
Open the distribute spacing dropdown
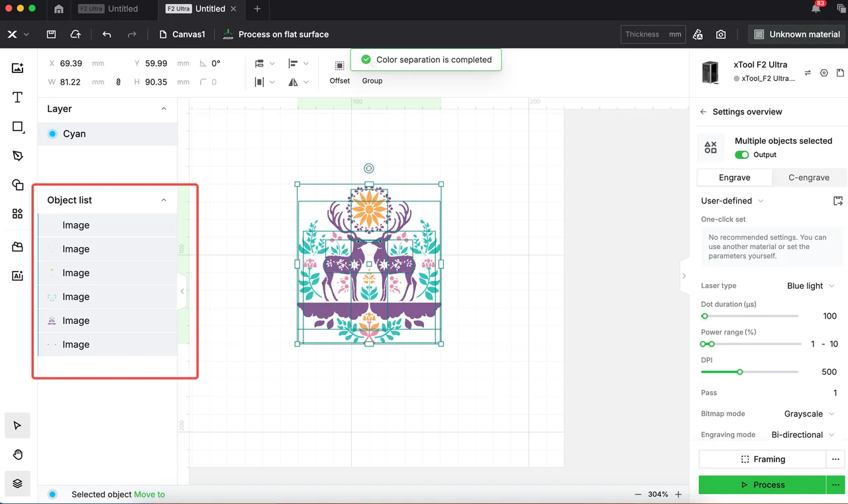[264, 82]
